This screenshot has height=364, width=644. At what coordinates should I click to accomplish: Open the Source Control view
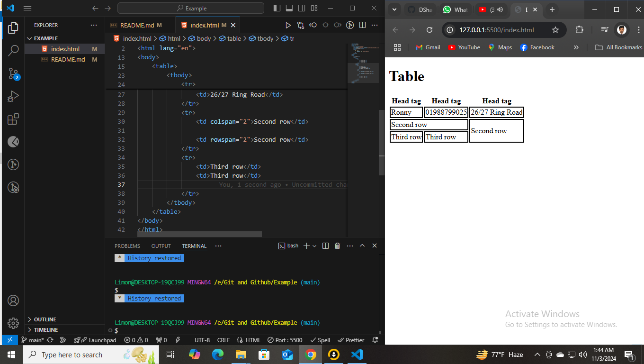tap(13, 73)
